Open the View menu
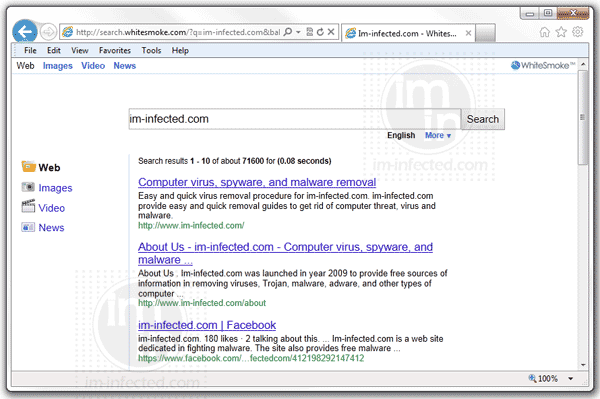 pyautogui.click(x=80, y=50)
